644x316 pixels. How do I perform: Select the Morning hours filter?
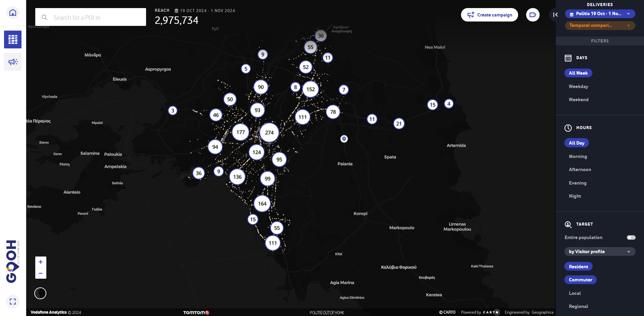(578, 156)
